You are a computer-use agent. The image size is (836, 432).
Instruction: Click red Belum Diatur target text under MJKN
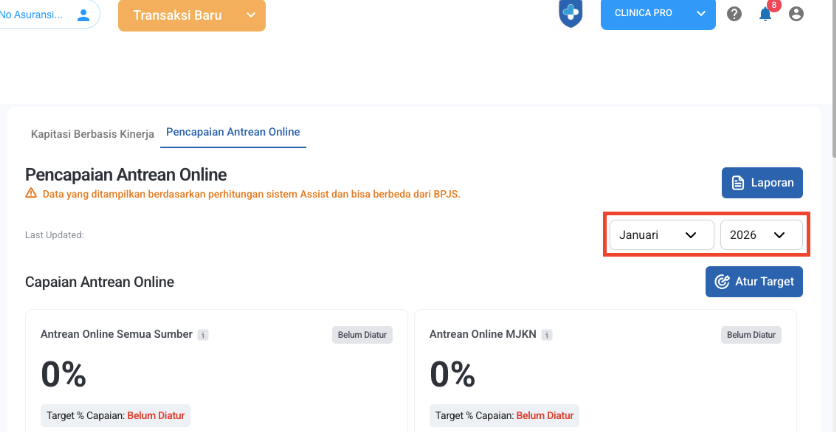(546, 415)
